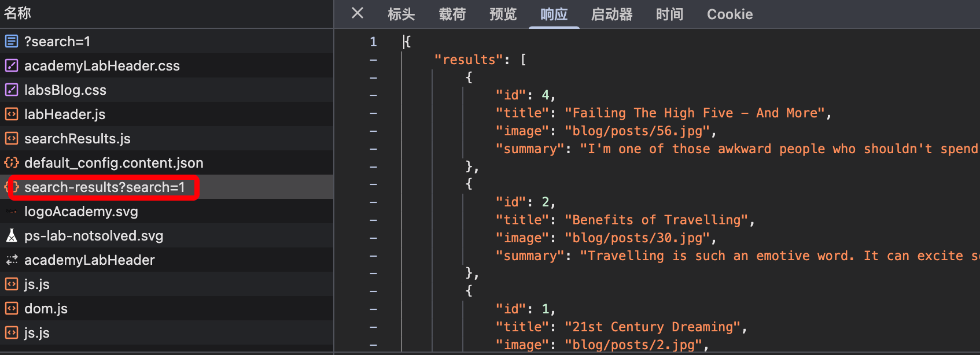Select the search-results?search=1 request

click(x=104, y=187)
